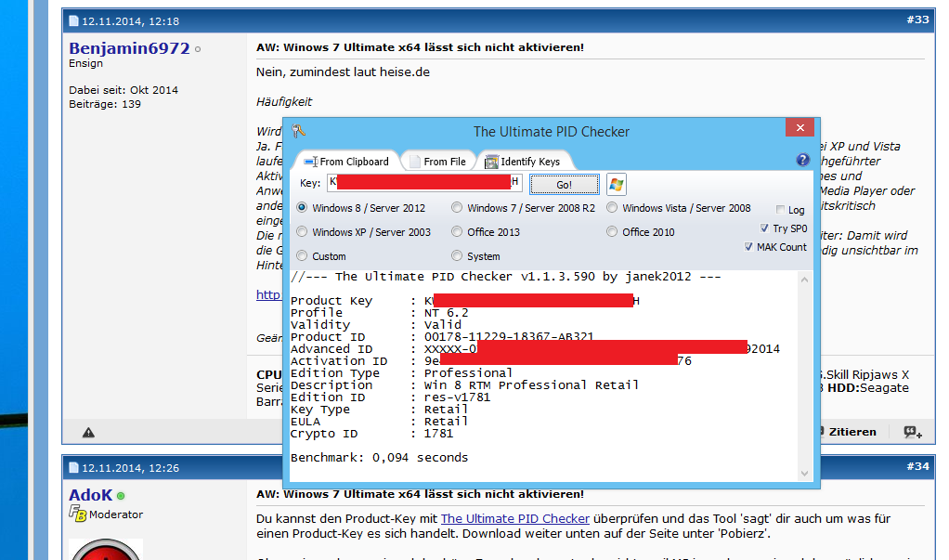Click the Product ID value 00178-11229-18367-AB321
949x560 pixels.
tap(509, 336)
